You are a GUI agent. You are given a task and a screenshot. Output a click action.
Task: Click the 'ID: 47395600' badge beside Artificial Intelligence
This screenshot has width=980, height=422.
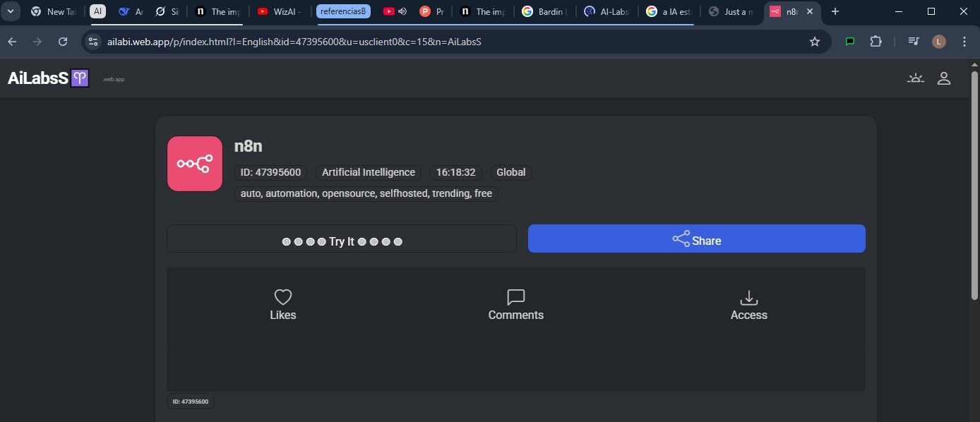point(270,172)
